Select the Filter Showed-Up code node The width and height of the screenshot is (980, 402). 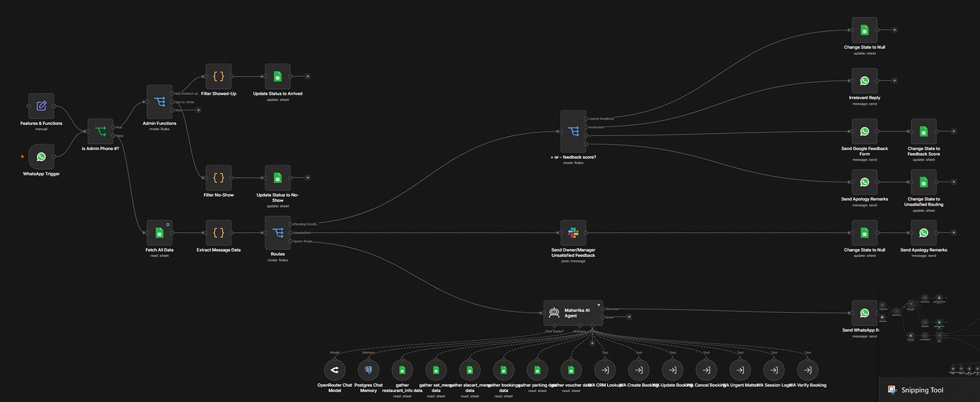pyautogui.click(x=218, y=76)
